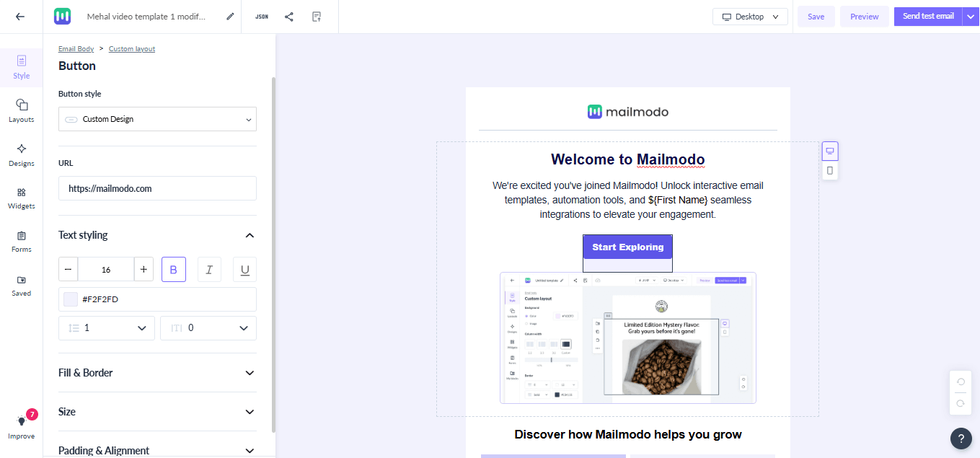Click the font size value 16
Image resolution: width=980 pixels, height=458 pixels.
pos(106,269)
